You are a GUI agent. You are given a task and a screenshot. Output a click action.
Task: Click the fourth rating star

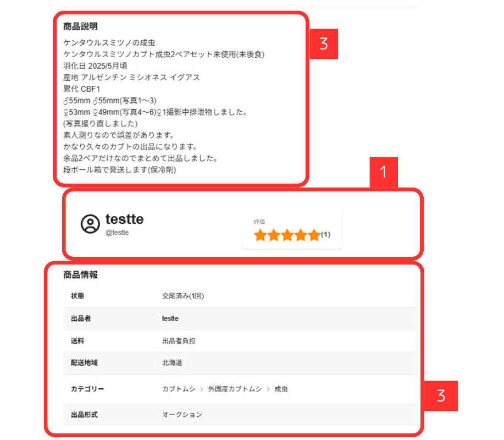tap(301, 236)
